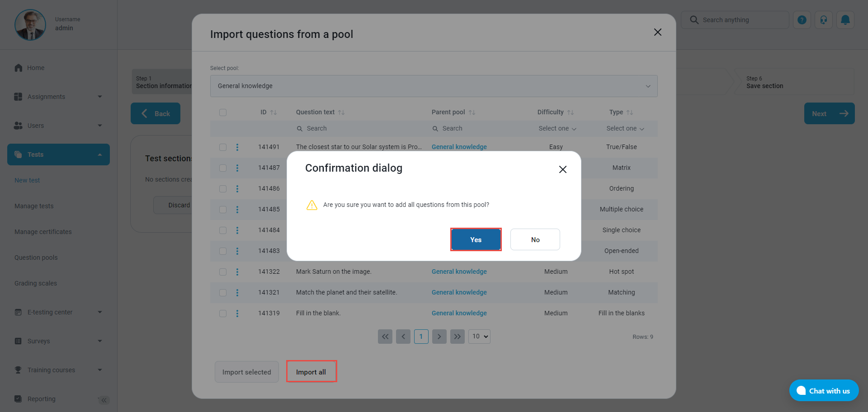Screen dimensions: 868x412
Task: Open the three-dot menu for question 141319
Action: click(237, 313)
